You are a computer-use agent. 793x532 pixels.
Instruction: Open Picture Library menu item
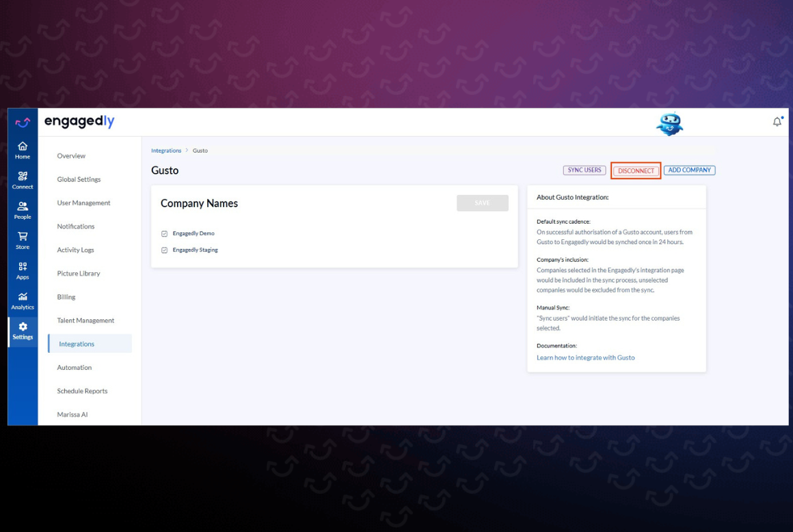tap(79, 274)
